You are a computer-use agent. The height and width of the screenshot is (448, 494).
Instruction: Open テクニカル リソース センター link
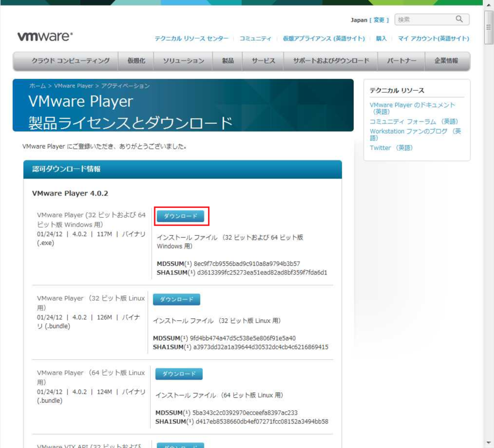point(191,38)
